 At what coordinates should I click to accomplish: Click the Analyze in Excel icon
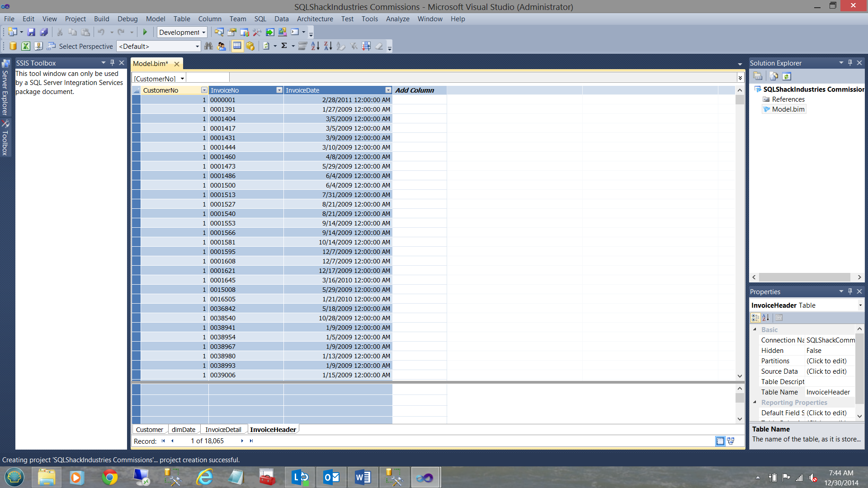tap(26, 46)
